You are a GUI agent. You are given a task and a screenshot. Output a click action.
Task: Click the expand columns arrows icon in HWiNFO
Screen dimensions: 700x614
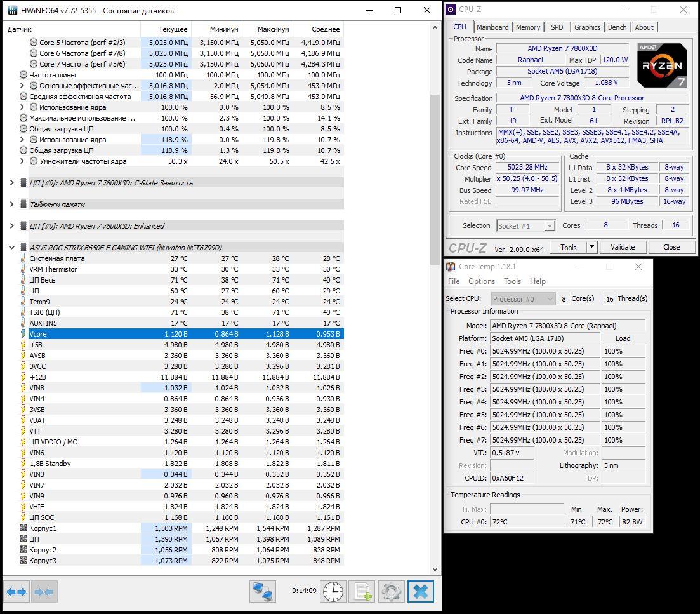coord(17,592)
